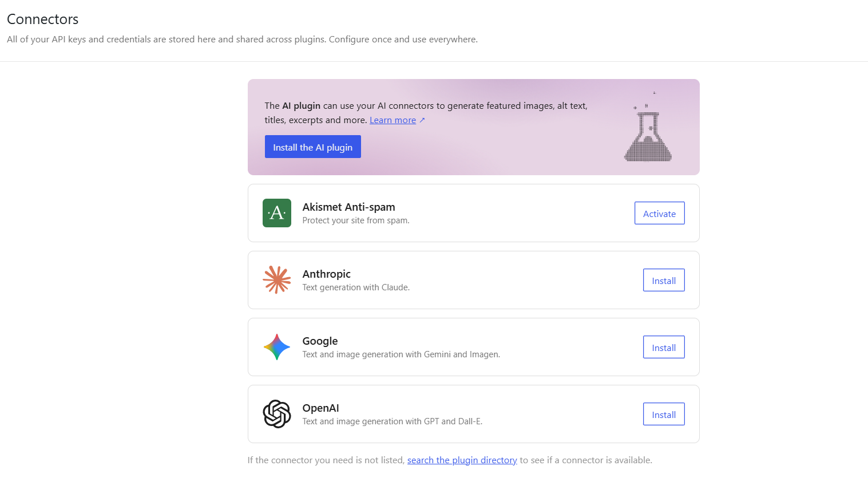The height and width of the screenshot is (497, 868).
Task: Click the Anthropic starburst logo
Action: point(277,280)
